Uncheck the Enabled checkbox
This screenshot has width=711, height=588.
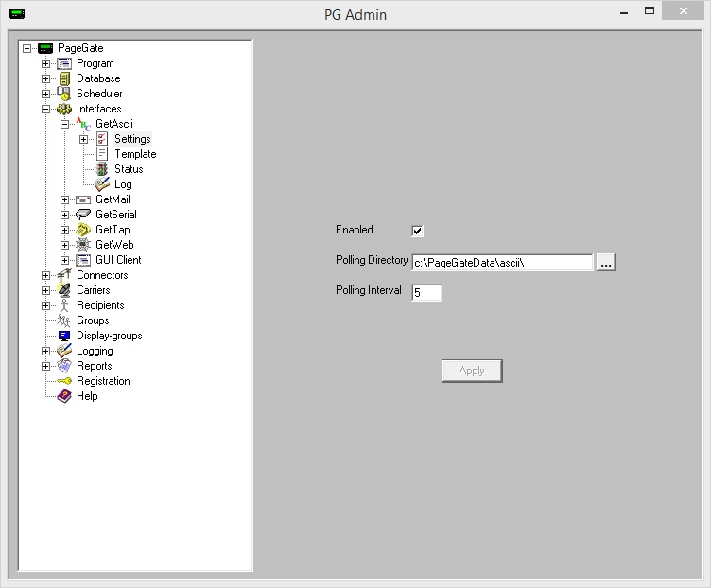417,231
